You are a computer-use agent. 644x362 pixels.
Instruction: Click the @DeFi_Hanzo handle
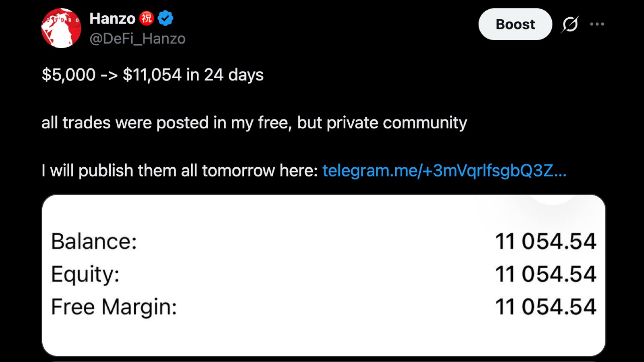(137, 39)
